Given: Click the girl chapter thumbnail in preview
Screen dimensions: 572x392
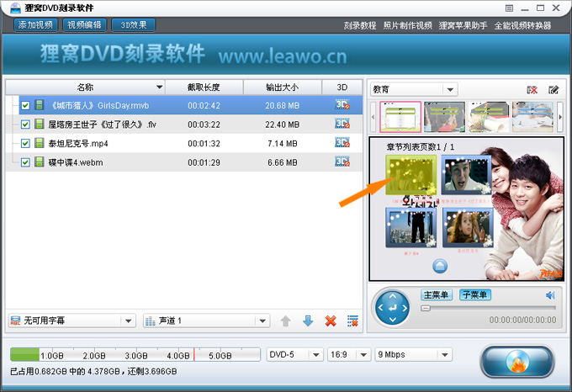Looking at the screenshot, I should 468,228.
